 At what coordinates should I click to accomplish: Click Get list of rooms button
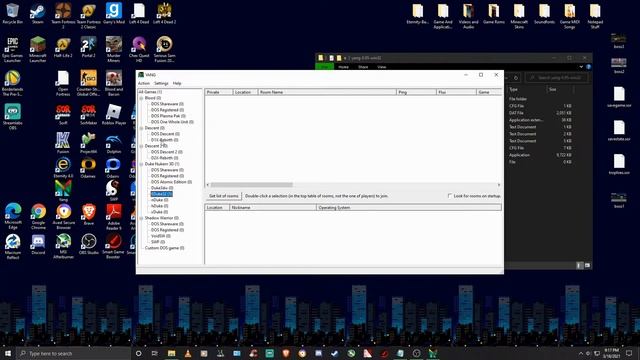pos(224,196)
